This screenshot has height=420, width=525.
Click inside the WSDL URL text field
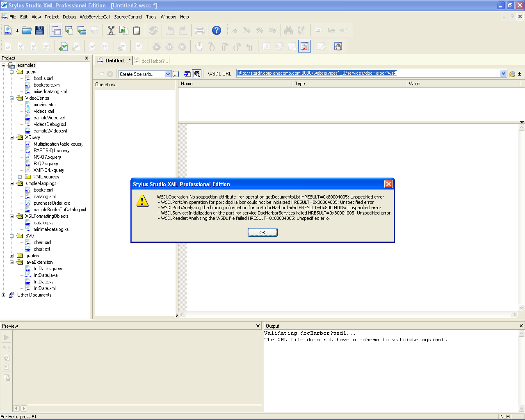tap(369, 73)
